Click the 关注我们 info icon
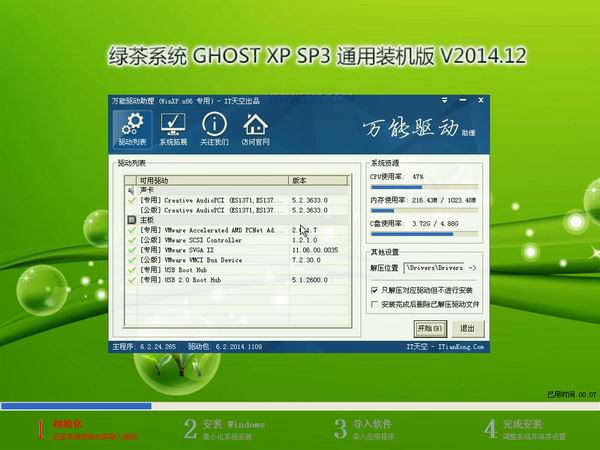Screen dimensions: 600x450 [x=214, y=129]
